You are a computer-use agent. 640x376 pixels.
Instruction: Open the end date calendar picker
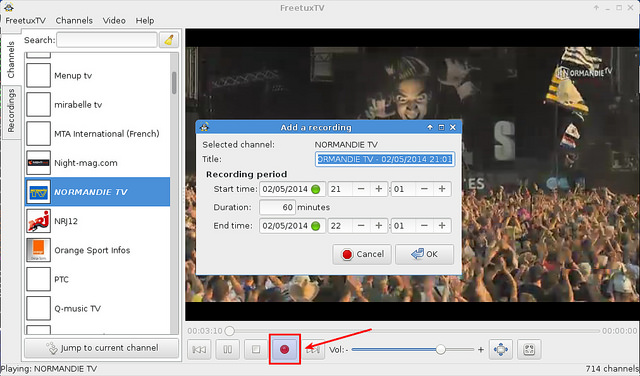click(316, 226)
